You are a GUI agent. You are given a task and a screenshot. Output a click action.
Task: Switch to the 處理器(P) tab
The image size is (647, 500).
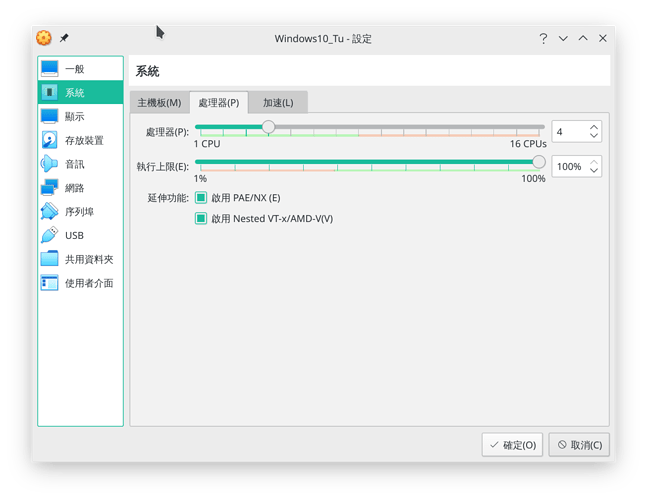(x=219, y=102)
